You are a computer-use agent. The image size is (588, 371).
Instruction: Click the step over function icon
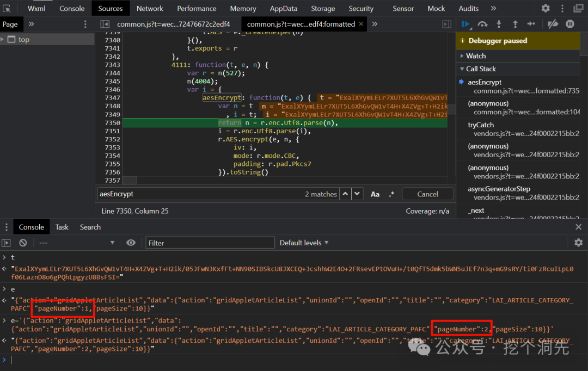point(482,24)
